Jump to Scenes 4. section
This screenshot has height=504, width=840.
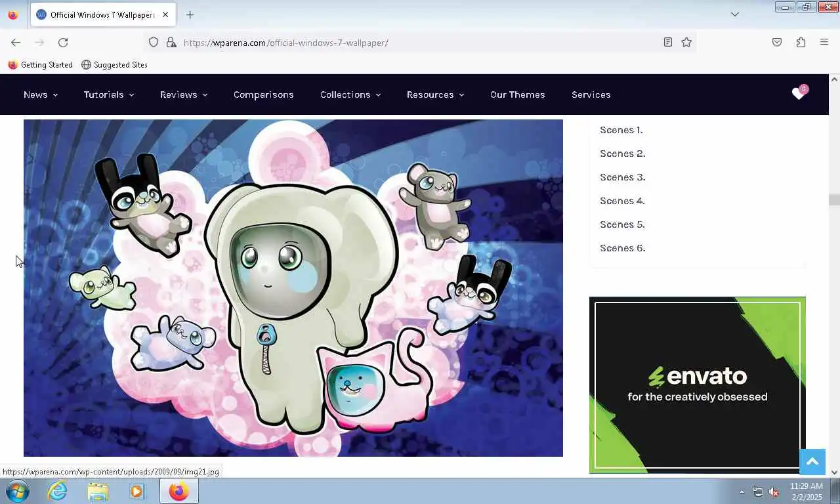pos(622,201)
